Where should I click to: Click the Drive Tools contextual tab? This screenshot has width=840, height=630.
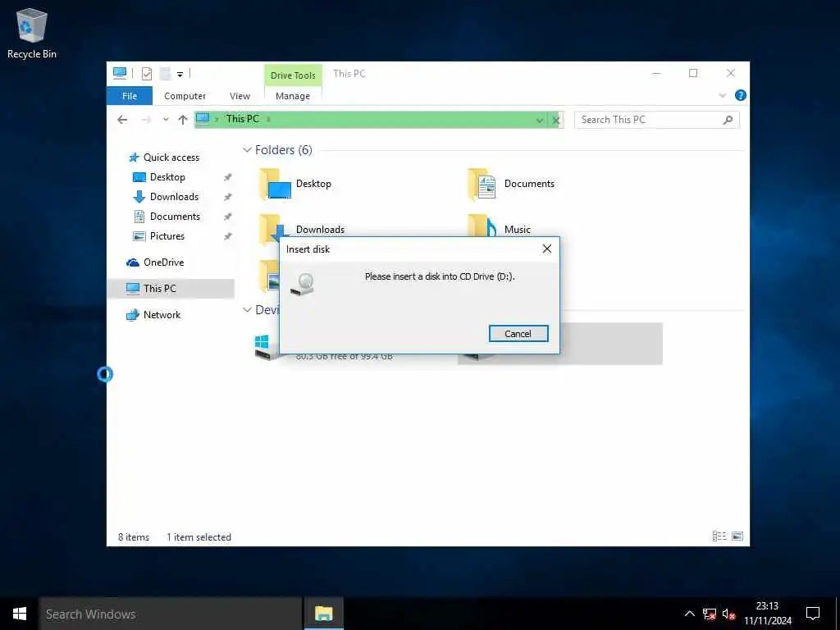coord(293,75)
